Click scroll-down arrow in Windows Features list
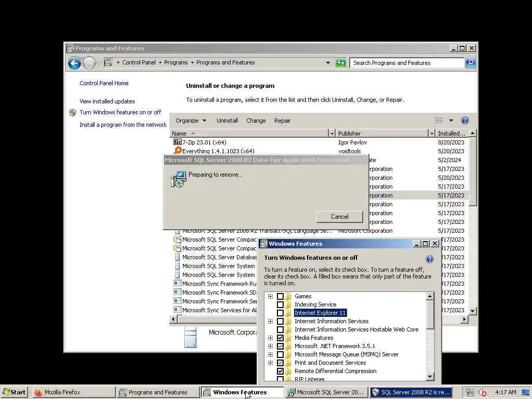Image resolution: width=532 pixels, height=399 pixels. 430,376
